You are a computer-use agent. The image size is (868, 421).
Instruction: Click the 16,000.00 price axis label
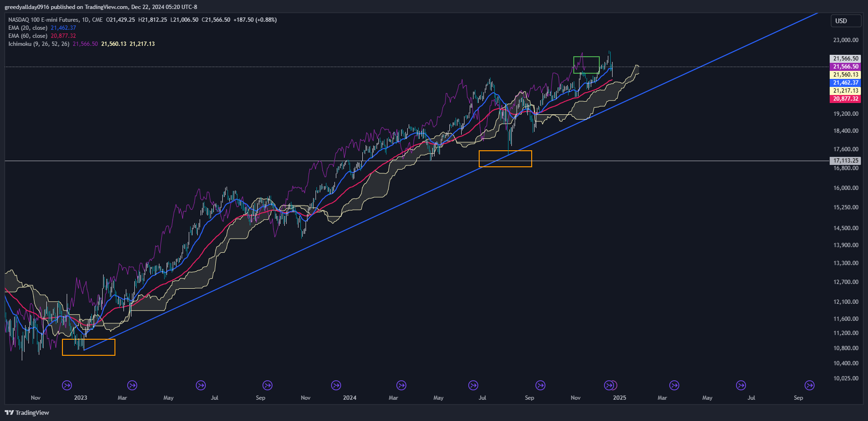pos(846,188)
